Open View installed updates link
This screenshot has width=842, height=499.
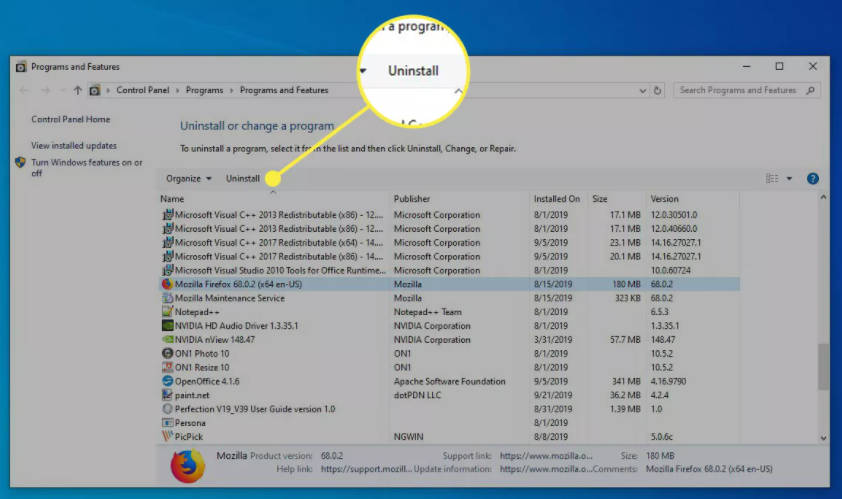pos(74,146)
